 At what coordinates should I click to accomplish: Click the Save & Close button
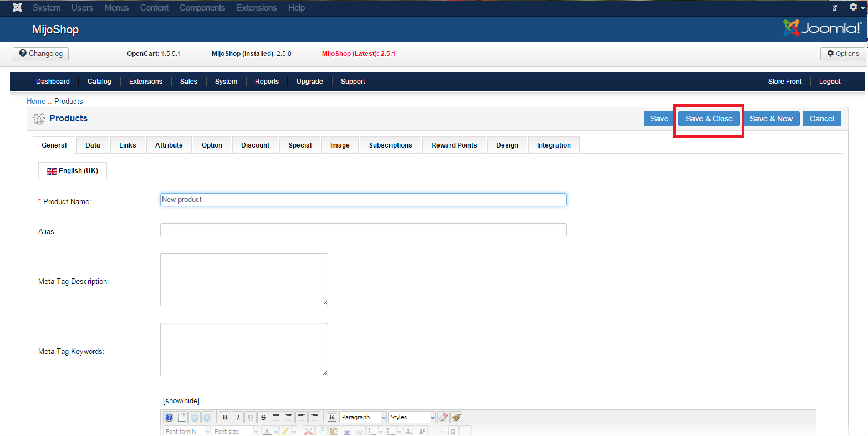coord(709,119)
